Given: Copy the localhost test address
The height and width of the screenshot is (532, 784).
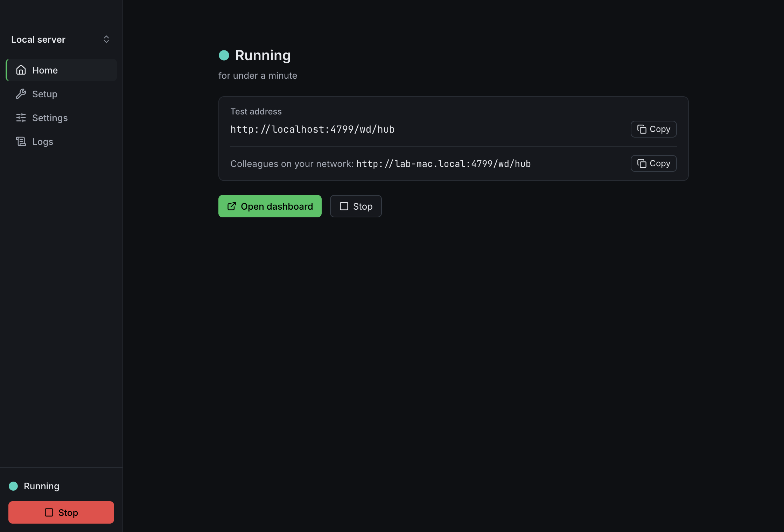Looking at the screenshot, I should [x=653, y=129].
